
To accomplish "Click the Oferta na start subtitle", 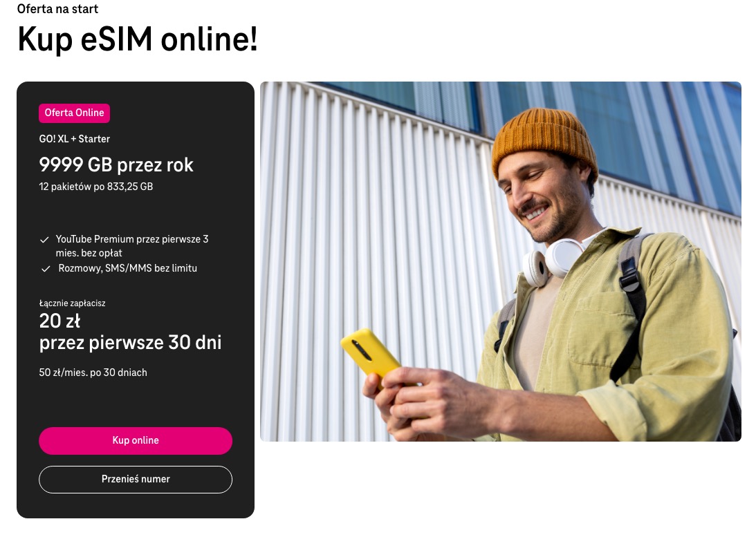I will [x=58, y=9].
